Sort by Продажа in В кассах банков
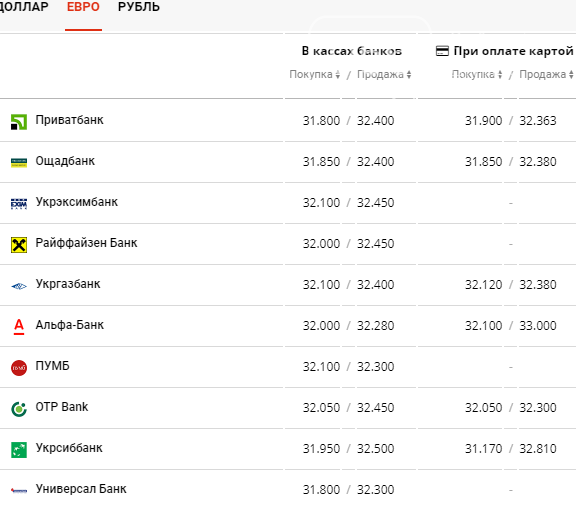Screen dimensions: 576x509 [x=384, y=75]
